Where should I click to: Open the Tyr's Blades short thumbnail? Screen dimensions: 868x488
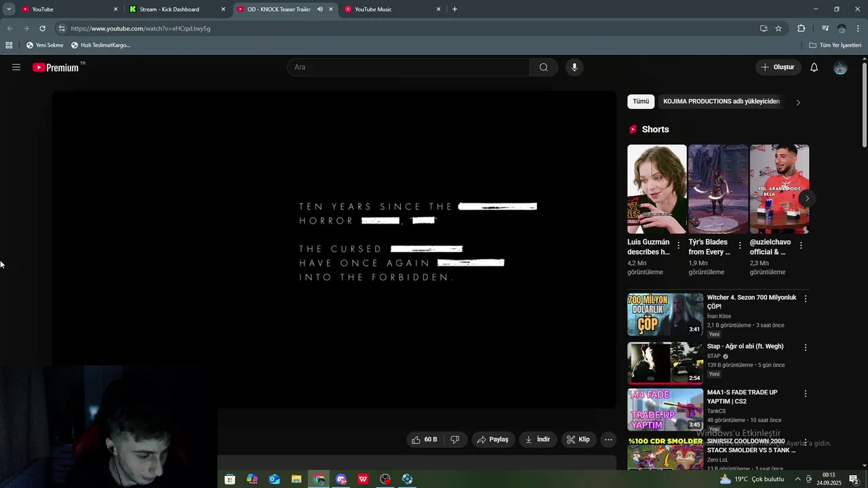(x=718, y=189)
